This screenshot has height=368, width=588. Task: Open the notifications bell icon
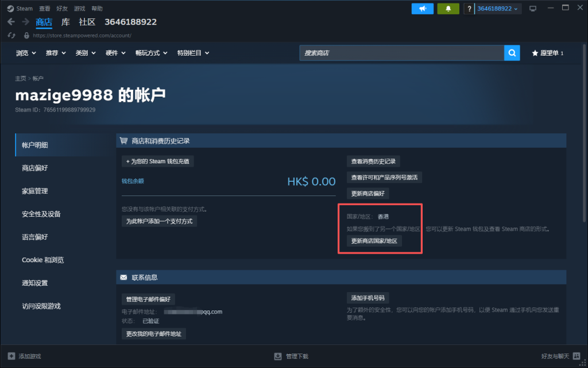pos(448,9)
